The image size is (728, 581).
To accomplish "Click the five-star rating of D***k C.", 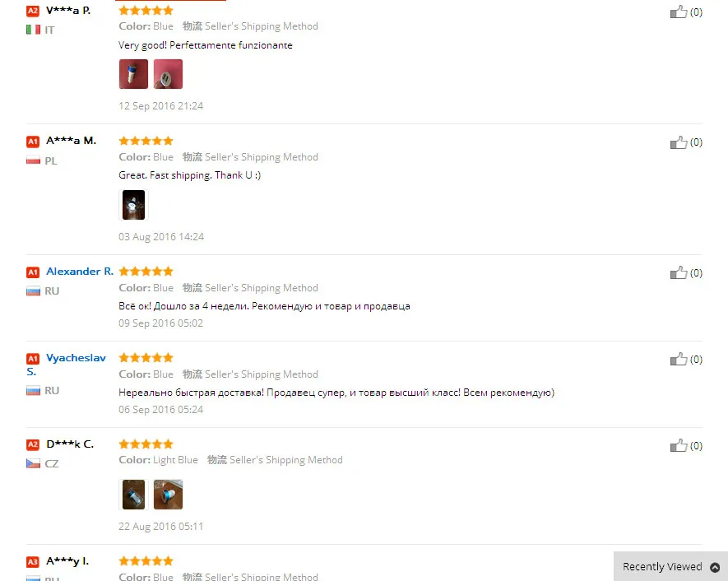I will point(146,444).
